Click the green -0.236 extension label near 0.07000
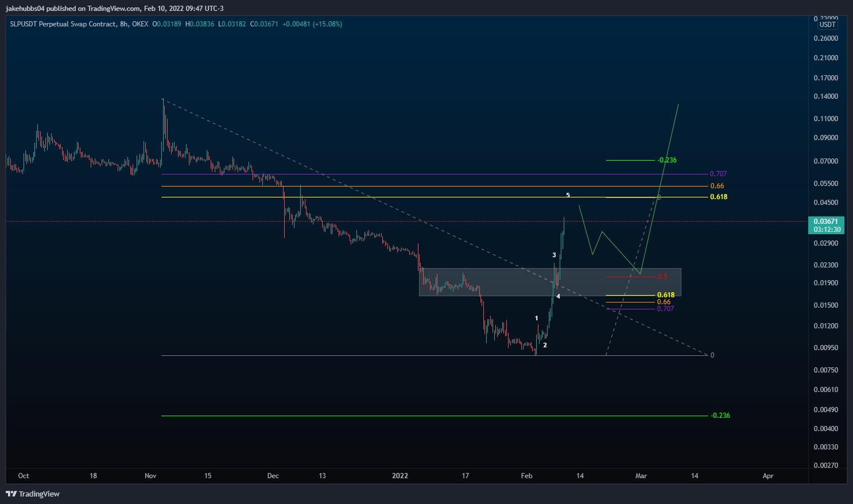The height and width of the screenshot is (504, 853). (666, 160)
